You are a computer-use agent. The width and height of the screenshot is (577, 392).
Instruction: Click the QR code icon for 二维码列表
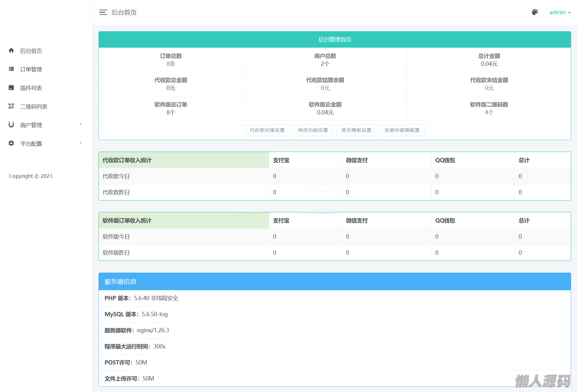pyautogui.click(x=11, y=106)
